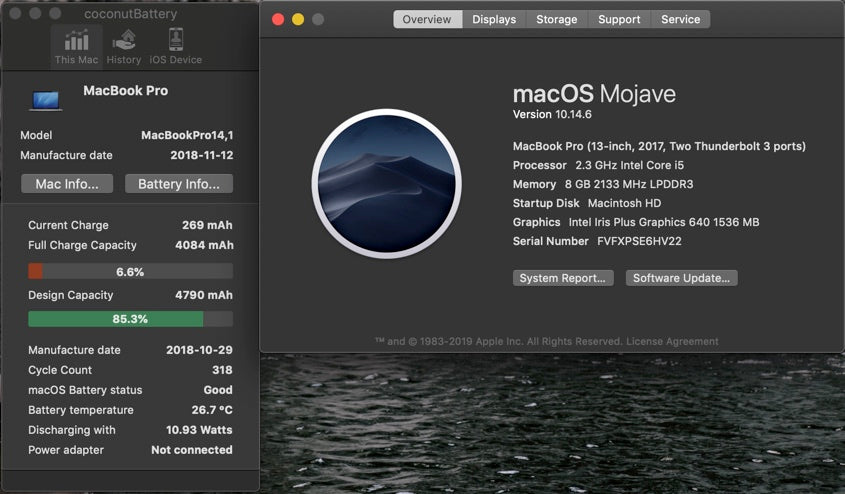Open Software Update... button
This screenshot has width=845, height=494.
click(682, 278)
